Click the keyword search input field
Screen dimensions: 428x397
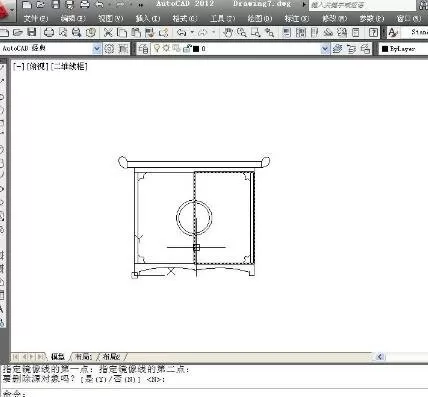point(362,5)
